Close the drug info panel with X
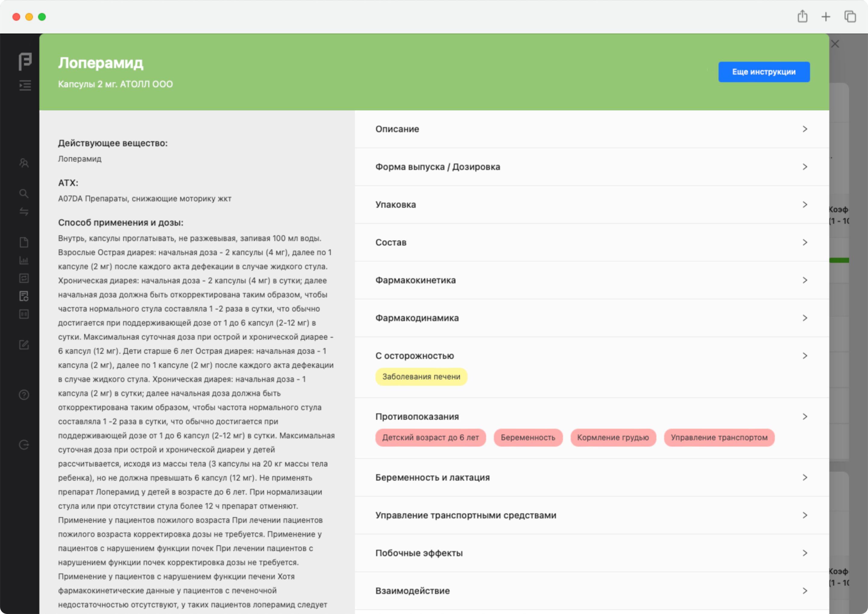This screenshot has height=614, width=868. click(835, 44)
